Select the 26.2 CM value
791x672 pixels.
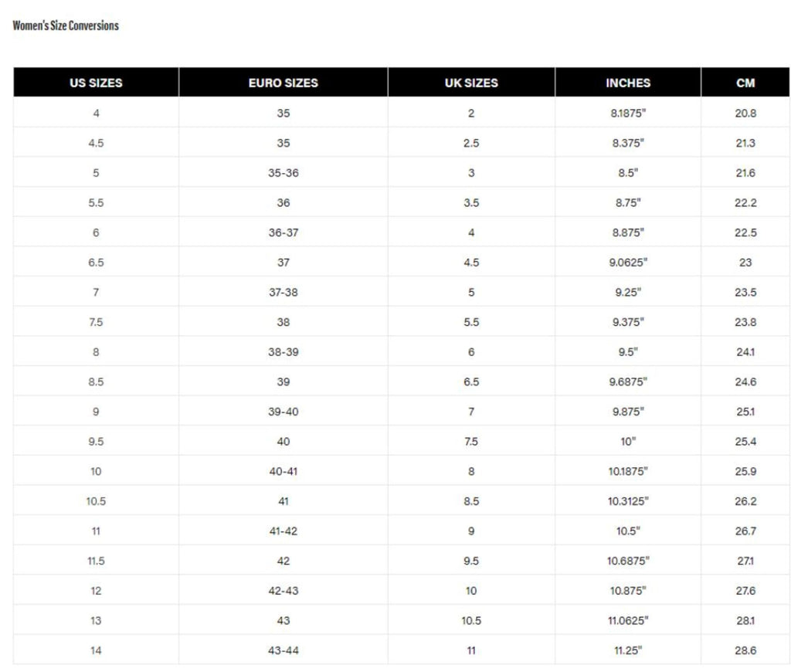745,501
